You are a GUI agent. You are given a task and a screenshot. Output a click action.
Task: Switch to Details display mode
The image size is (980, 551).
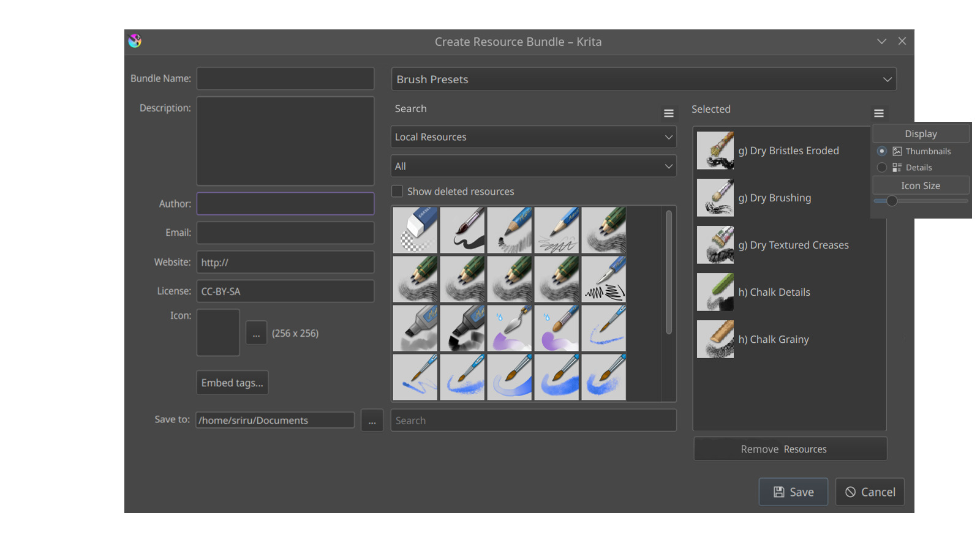click(x=881, y=168)
